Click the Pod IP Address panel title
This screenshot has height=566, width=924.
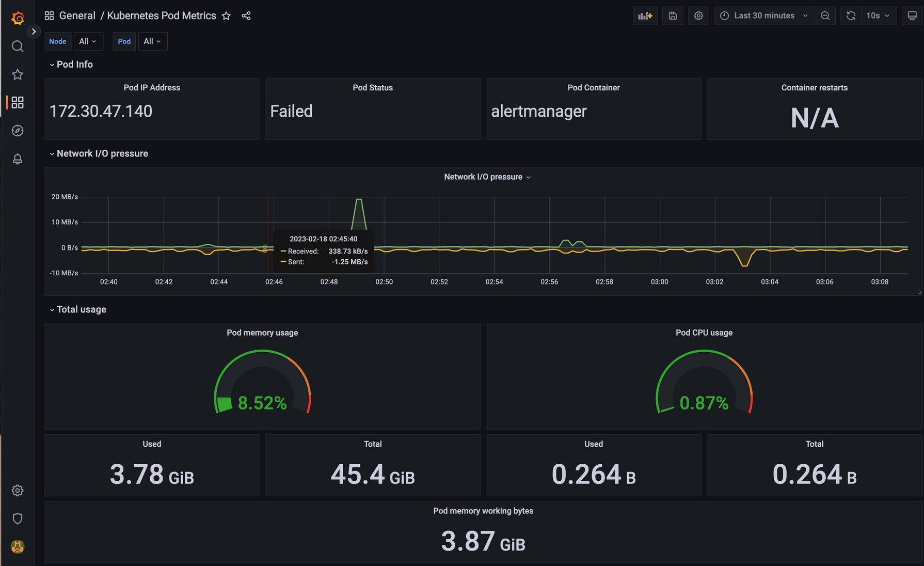(152, 88)
